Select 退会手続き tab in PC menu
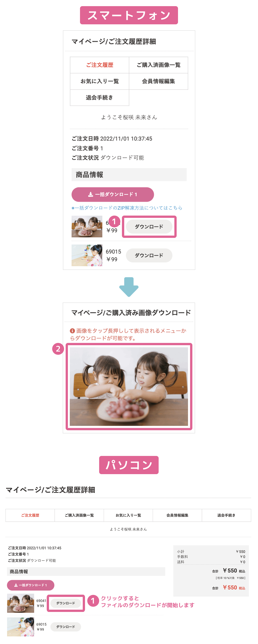The width and height of the screenshot is (258, 644). [227, 515]
